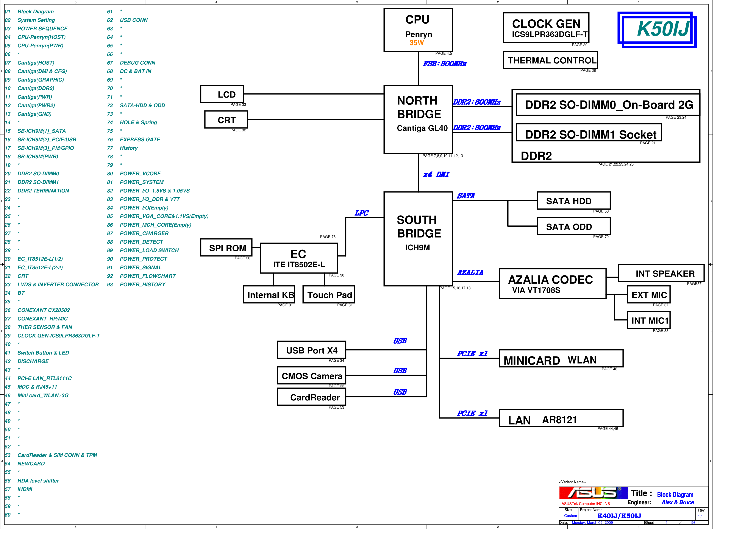Open index entry 44 PCI-E LAN_RTL8111C
The width and height of the screenshot is (756, 534).
[x=38, y=378]
